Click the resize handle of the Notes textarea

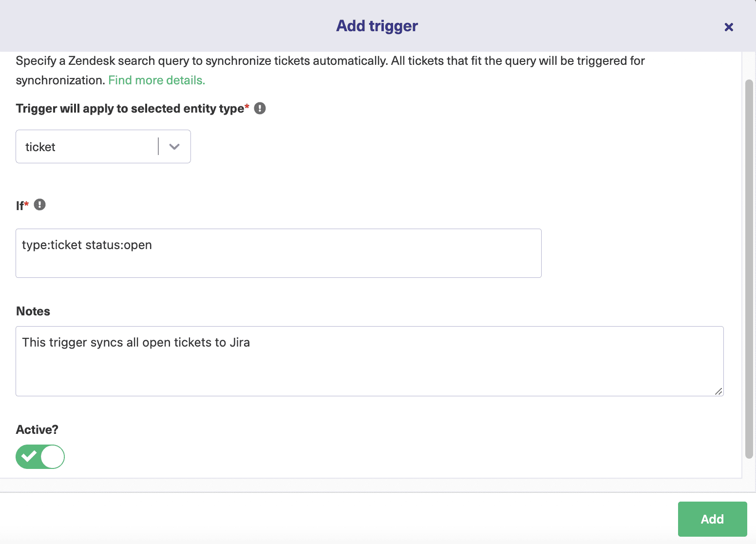[x=718, y=391]
